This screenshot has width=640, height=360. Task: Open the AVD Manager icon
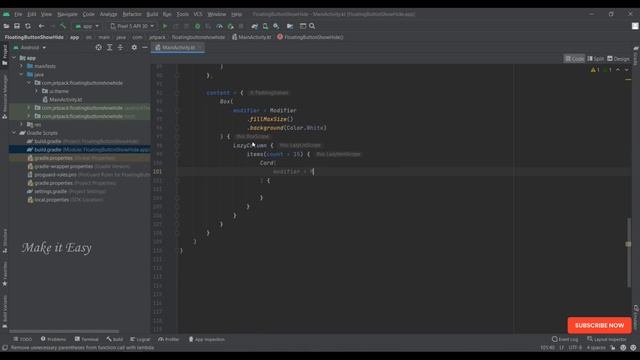point(265,26)
